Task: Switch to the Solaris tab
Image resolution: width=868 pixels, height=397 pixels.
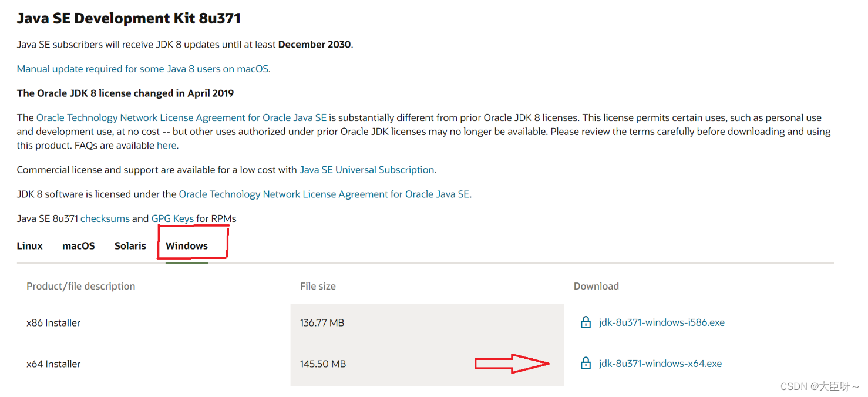Action: pyautogui.click(x=130, y=245)
